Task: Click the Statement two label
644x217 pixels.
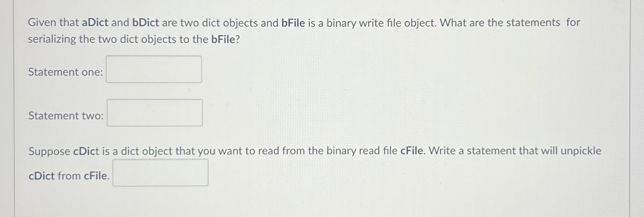Action: click(x=65, y=116)
